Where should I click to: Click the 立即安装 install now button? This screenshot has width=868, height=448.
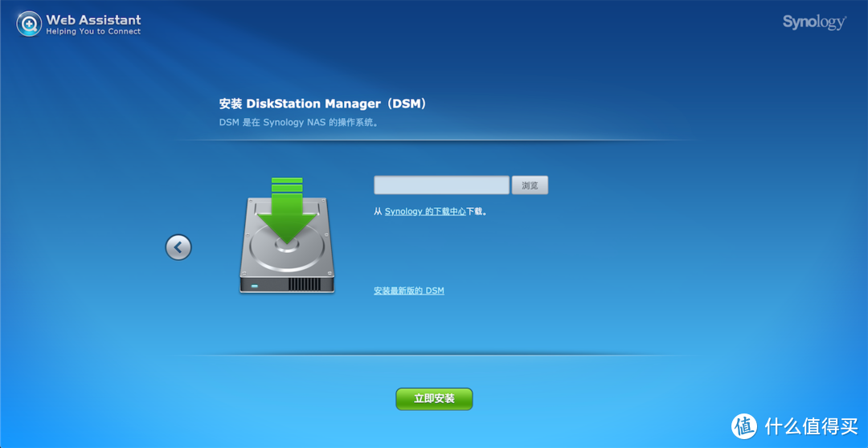point(434,399)
